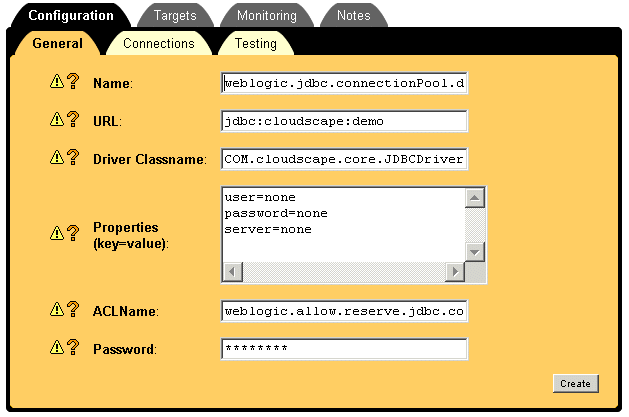Click the Password warning triangle
The width and height of the screenshot is (629, 417).
57,347
